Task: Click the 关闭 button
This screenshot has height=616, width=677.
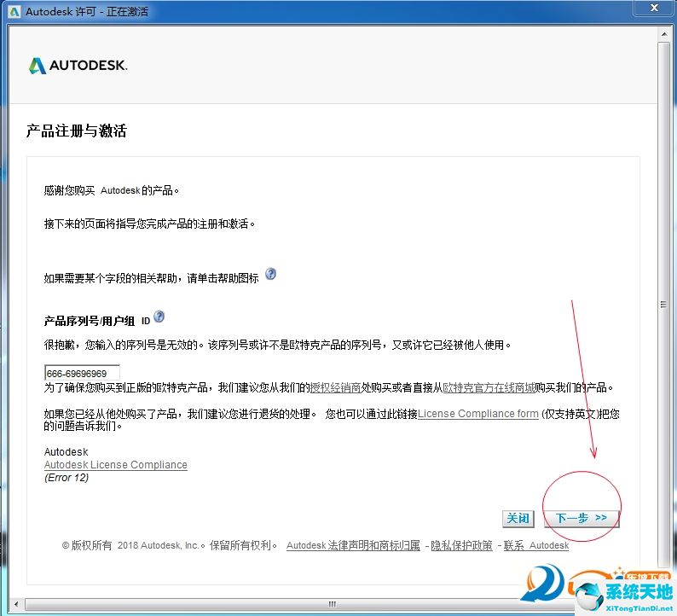Action: click(x=518, y=519)
